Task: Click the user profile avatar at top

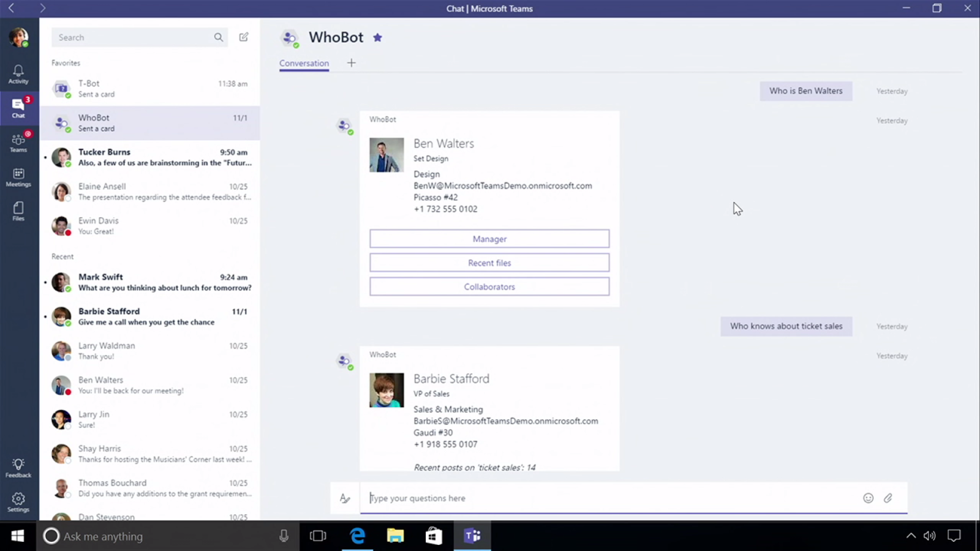Action: click(x=18, y=37)
